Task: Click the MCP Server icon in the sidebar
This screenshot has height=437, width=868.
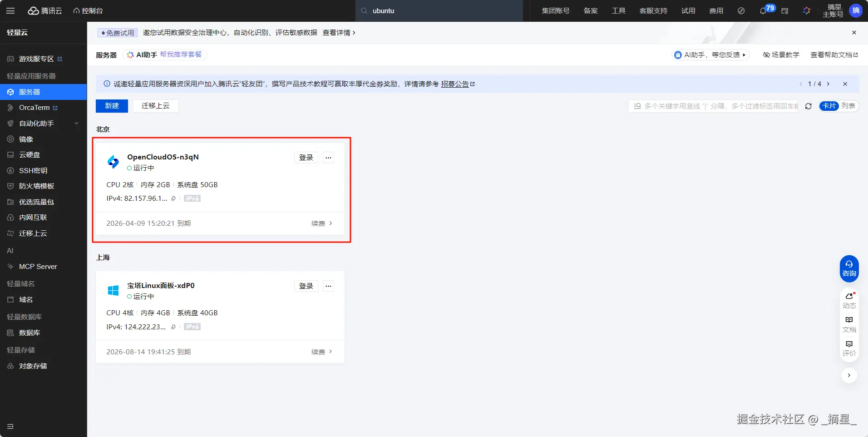Action: tap(10, 266)
